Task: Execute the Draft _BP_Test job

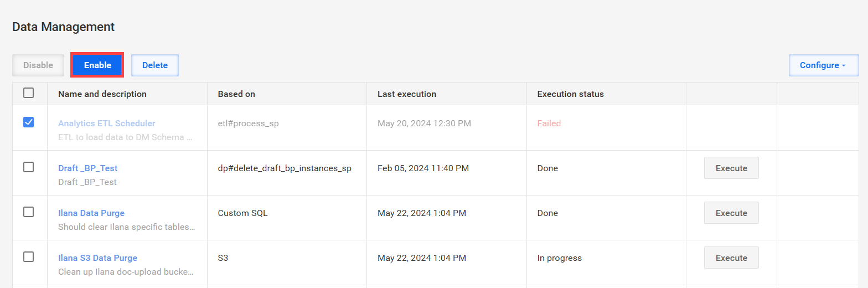Action: [x=731, y=168]
